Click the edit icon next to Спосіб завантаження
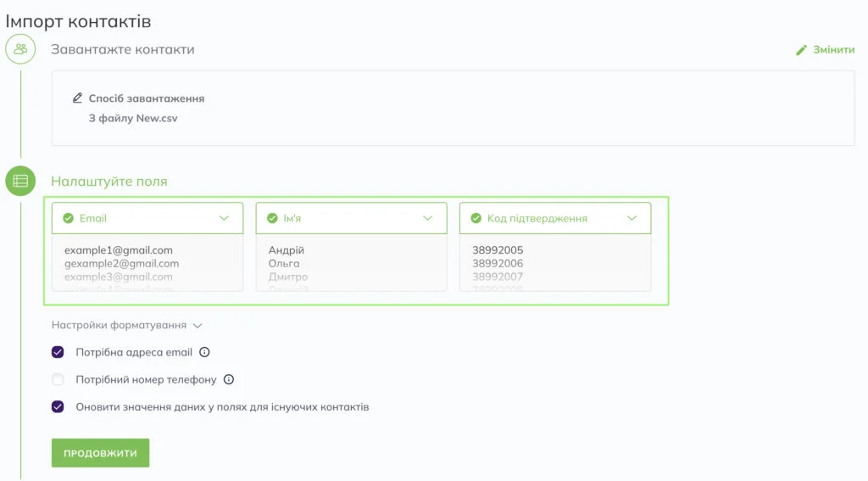 77,98
